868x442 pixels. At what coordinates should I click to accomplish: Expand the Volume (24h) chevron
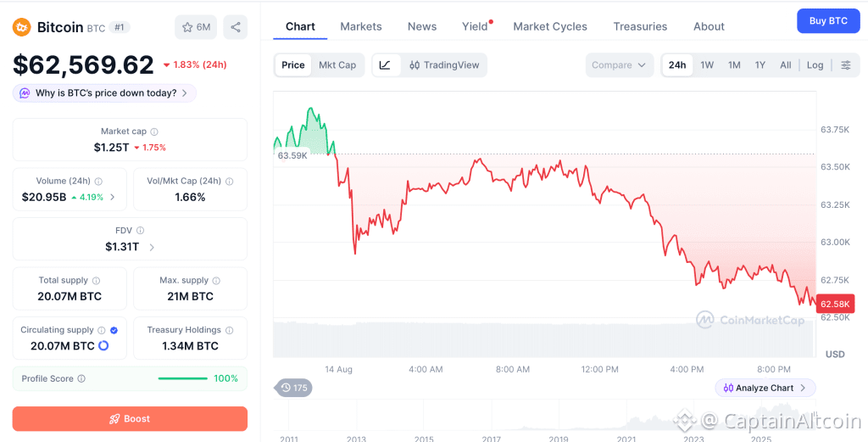[x=113, y=197]
